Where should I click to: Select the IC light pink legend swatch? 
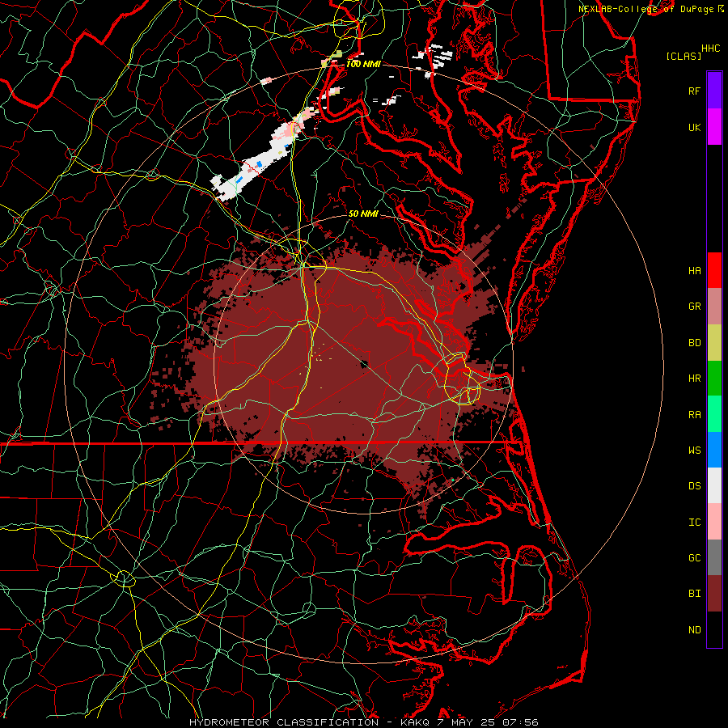coord(714,522)
